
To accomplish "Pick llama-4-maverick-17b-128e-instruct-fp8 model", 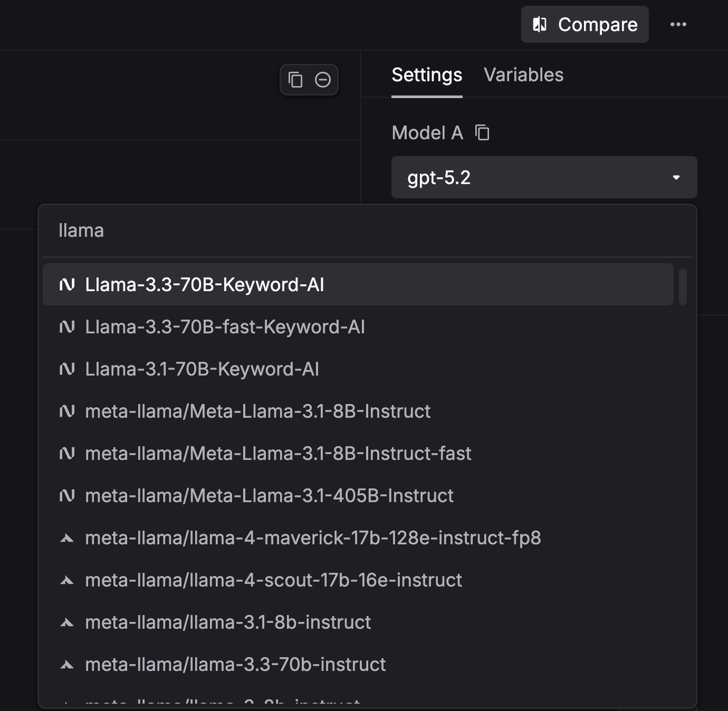I will [x=313, y=538].
